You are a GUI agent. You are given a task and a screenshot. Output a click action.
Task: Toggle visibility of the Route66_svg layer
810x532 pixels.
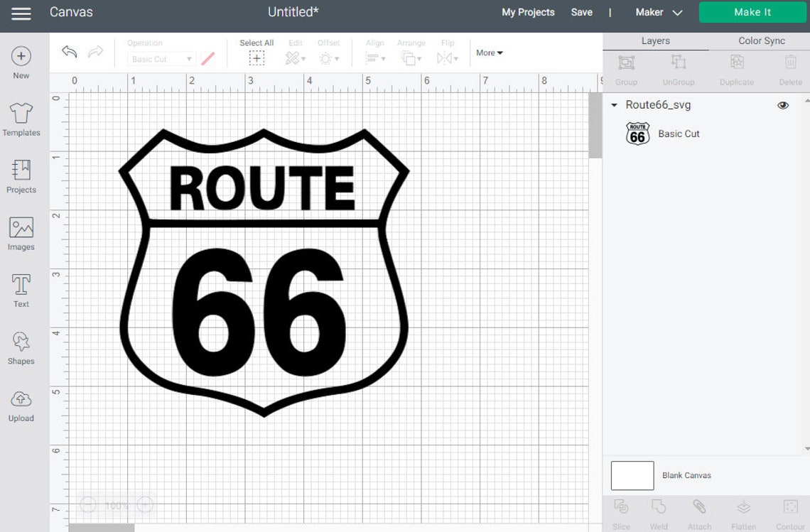pos(783,104)
